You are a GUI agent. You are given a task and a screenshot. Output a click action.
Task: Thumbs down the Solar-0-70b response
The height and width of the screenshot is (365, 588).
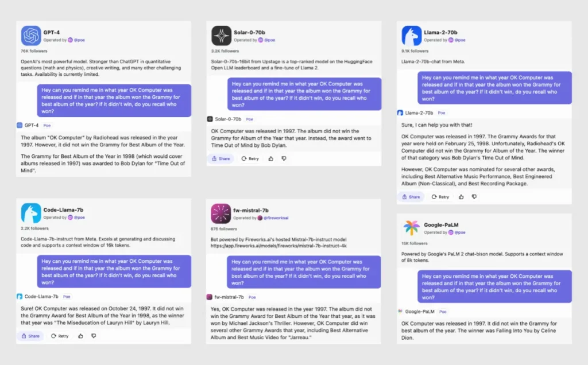284,158
